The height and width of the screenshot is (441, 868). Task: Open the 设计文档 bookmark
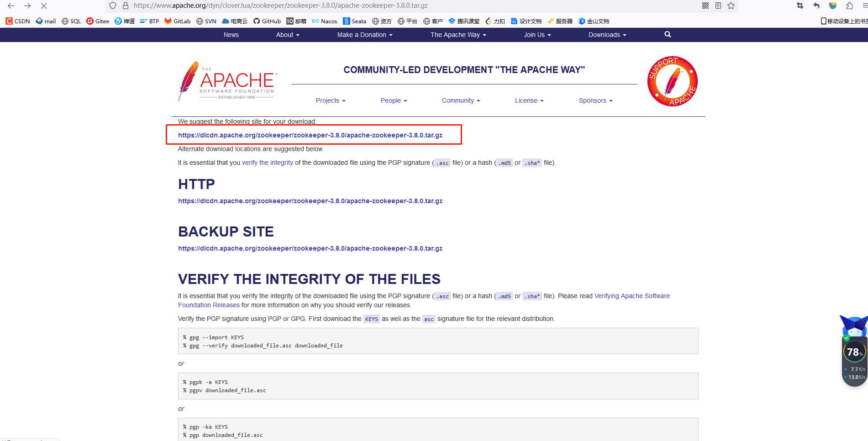526,21
